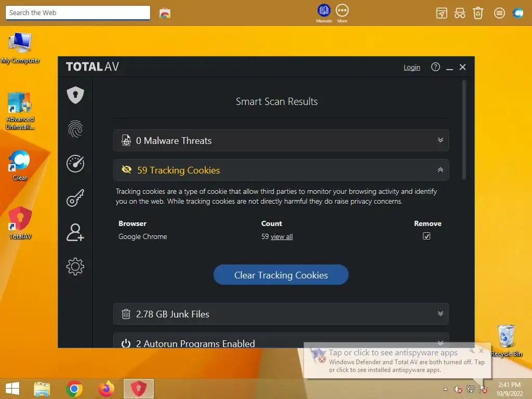Click the Action Center flag tray icon
Viewport: 532px width, 399px height.
(483, 389)
